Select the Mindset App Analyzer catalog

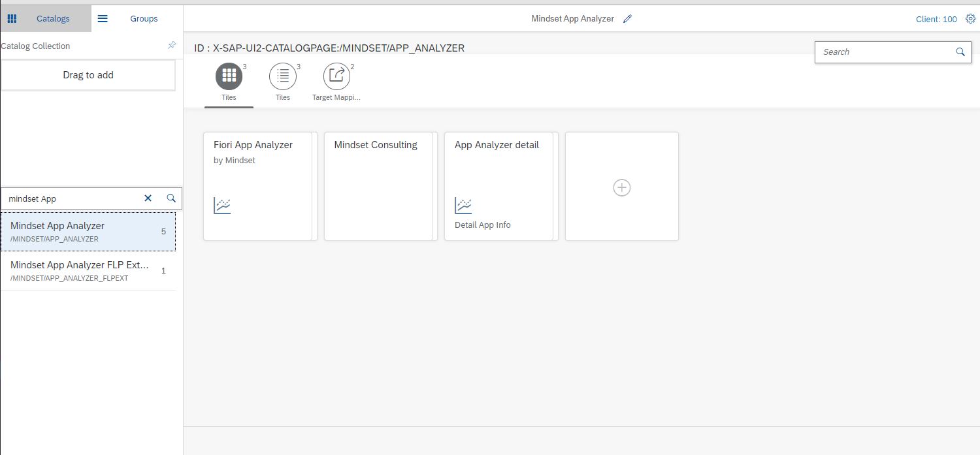(x=78, y=231)
